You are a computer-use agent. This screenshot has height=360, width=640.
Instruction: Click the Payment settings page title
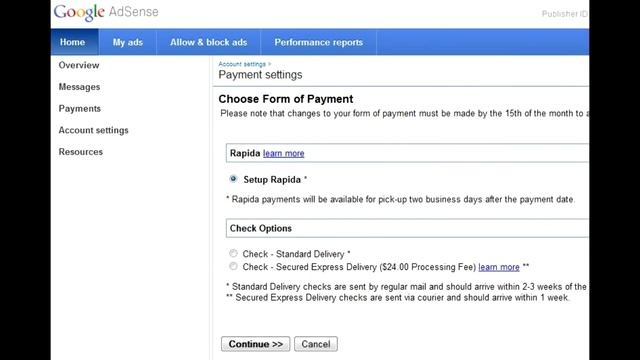coord(260,75)
